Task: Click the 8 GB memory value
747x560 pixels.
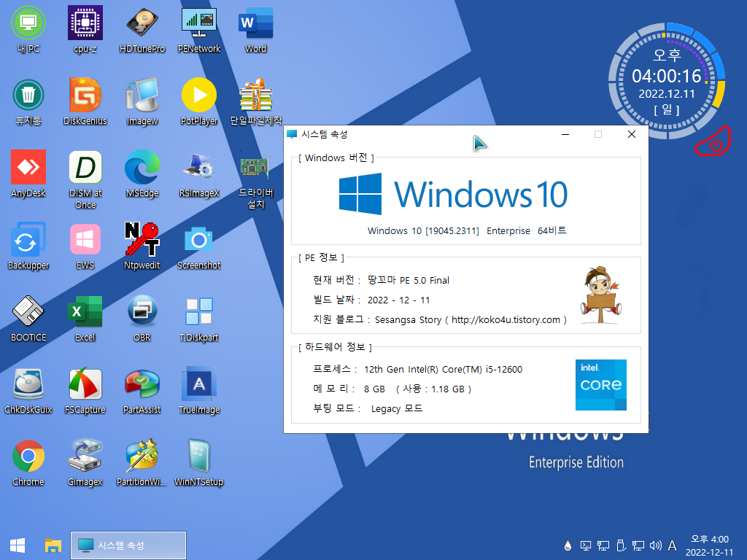Action: [374, 389]
